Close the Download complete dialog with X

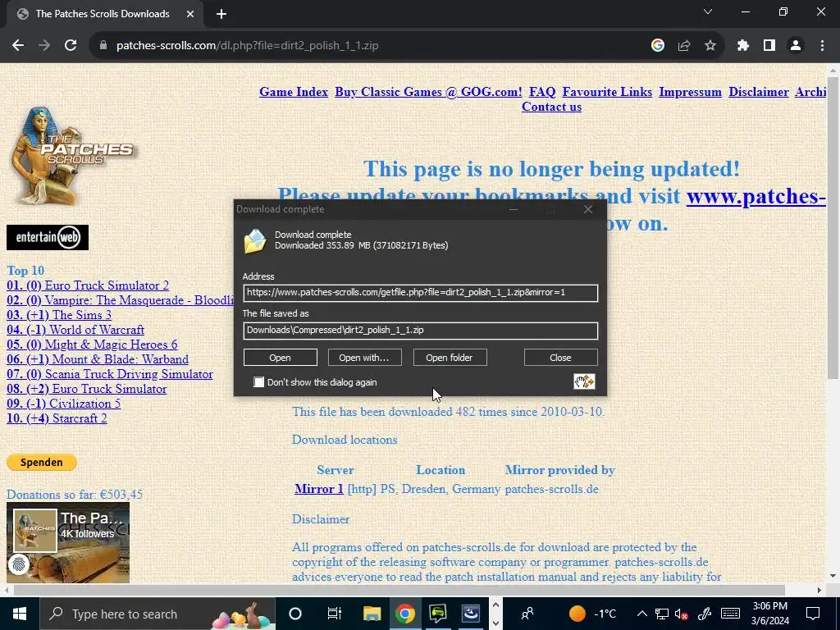[587, 209]
